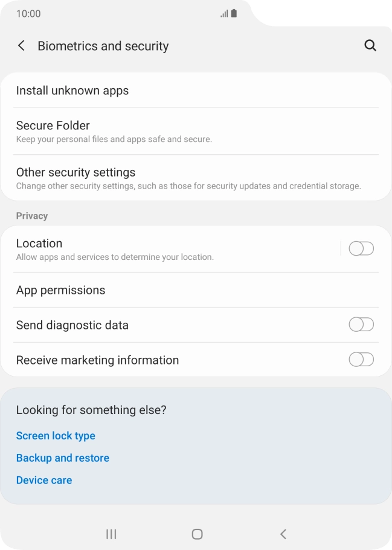Enable the Location toggle
The image size is (392, 550).
coord(361,248)
